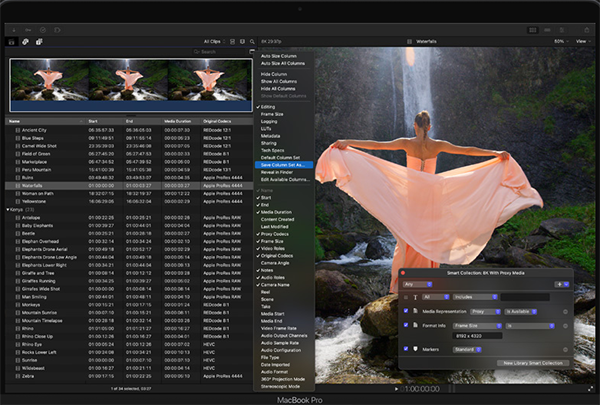
Task: Click the Share export icon
Action: click(x=587, y=29)
